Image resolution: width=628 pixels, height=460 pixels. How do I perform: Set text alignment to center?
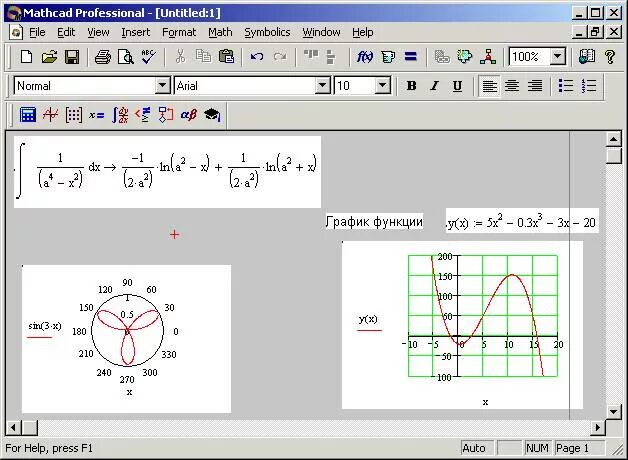pyautogui.click(x=512, y=86)
